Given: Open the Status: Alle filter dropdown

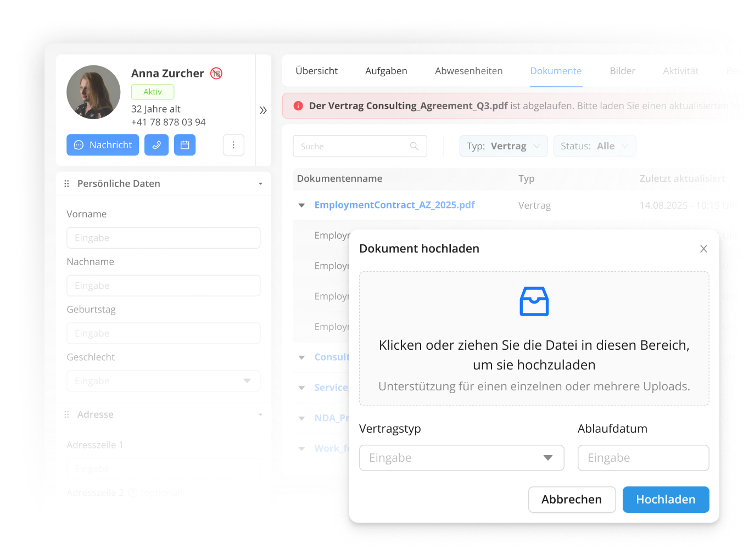Looking at the screenshot, I should click(x=594, y=146).
